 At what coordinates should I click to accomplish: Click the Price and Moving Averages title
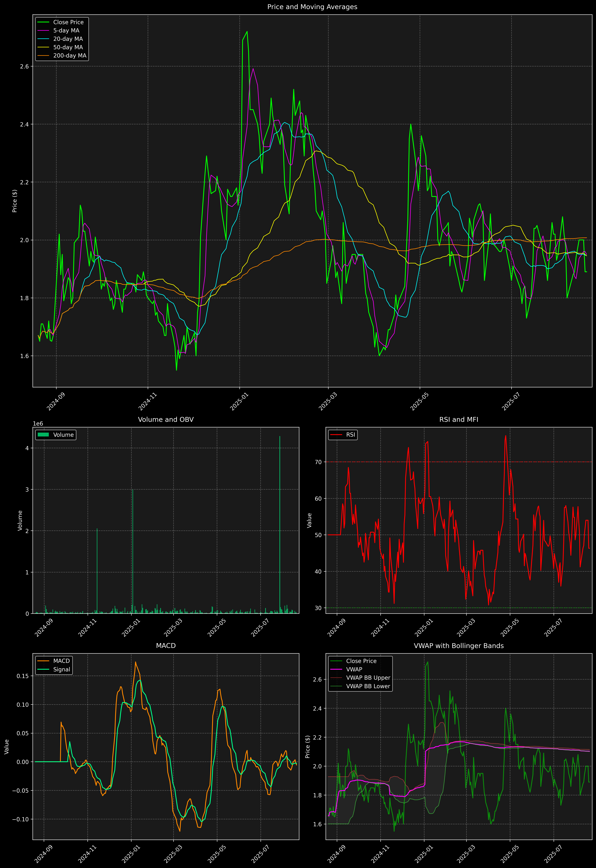pos(312,7)
